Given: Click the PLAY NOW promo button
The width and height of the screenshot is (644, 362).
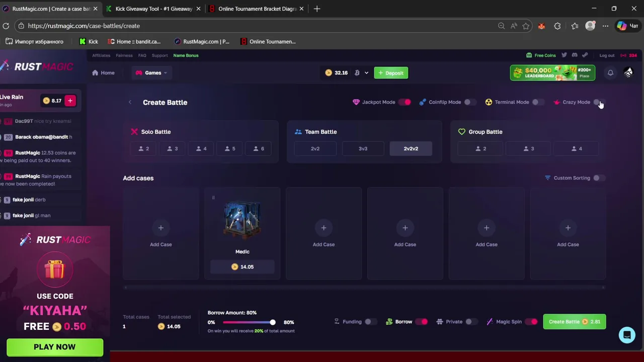Looking at the screenshot, I should tap(55, 347).
